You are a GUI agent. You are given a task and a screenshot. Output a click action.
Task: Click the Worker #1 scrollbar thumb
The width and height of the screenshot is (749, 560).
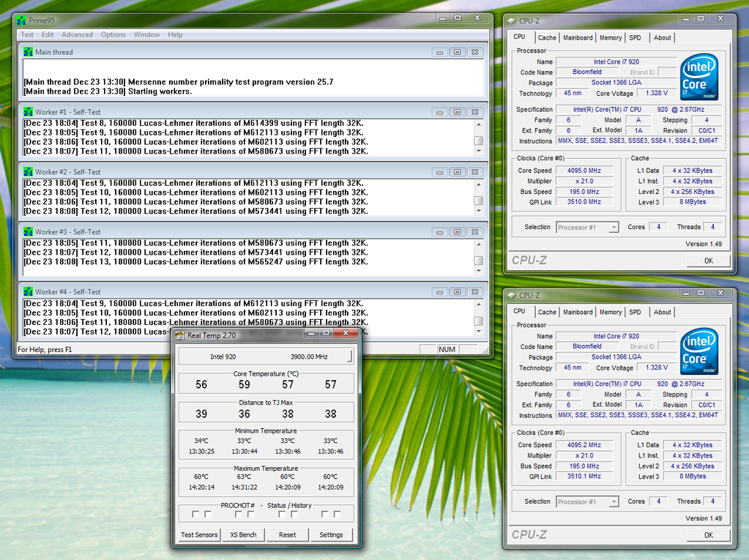click(479, 141)
